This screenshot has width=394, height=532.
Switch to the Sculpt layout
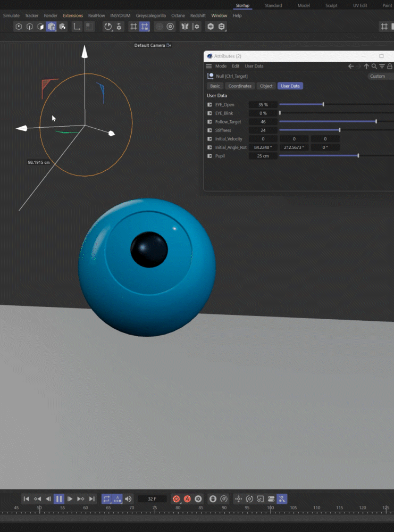(x=331, y=5)
